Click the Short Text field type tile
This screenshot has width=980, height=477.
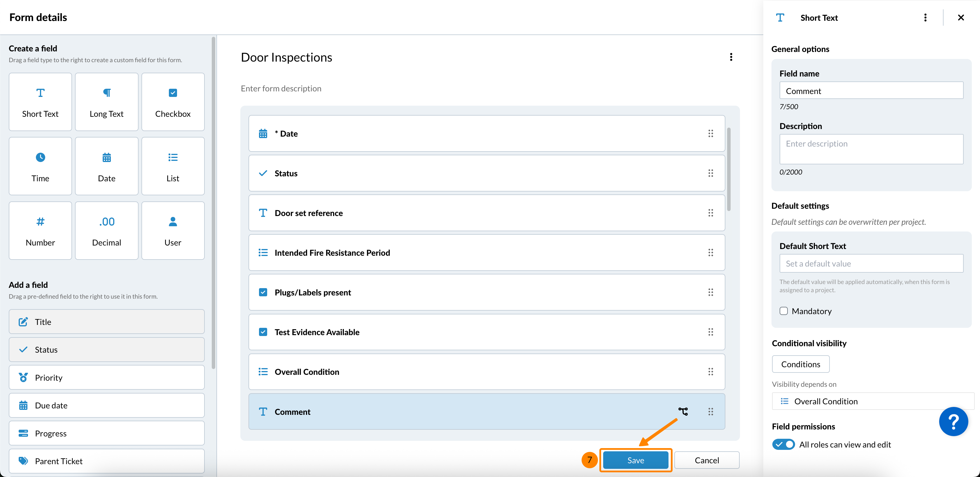pyautogui.click(x=40, y=102)
